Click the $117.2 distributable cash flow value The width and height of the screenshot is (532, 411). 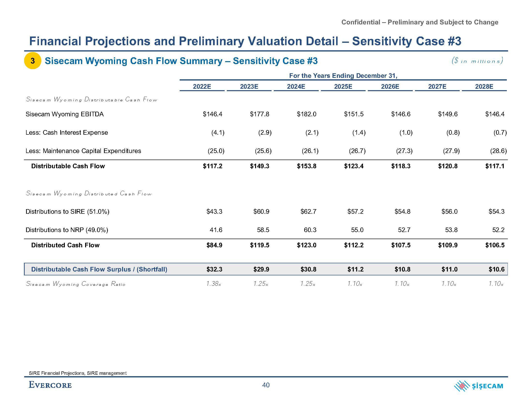coord(212,166)
